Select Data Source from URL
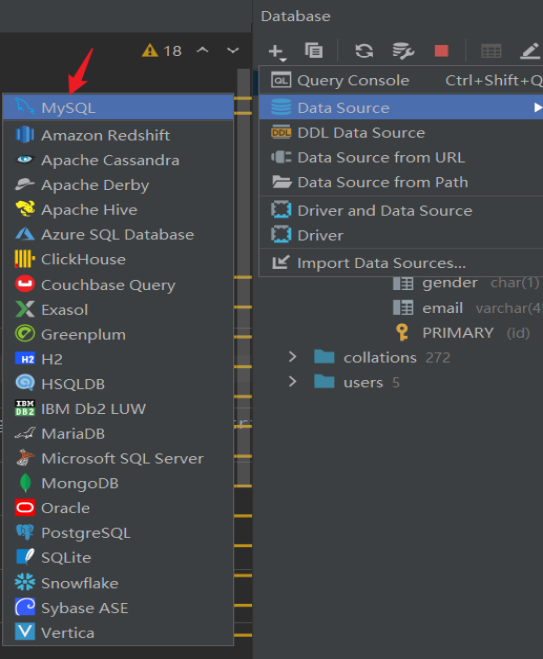 401,158
